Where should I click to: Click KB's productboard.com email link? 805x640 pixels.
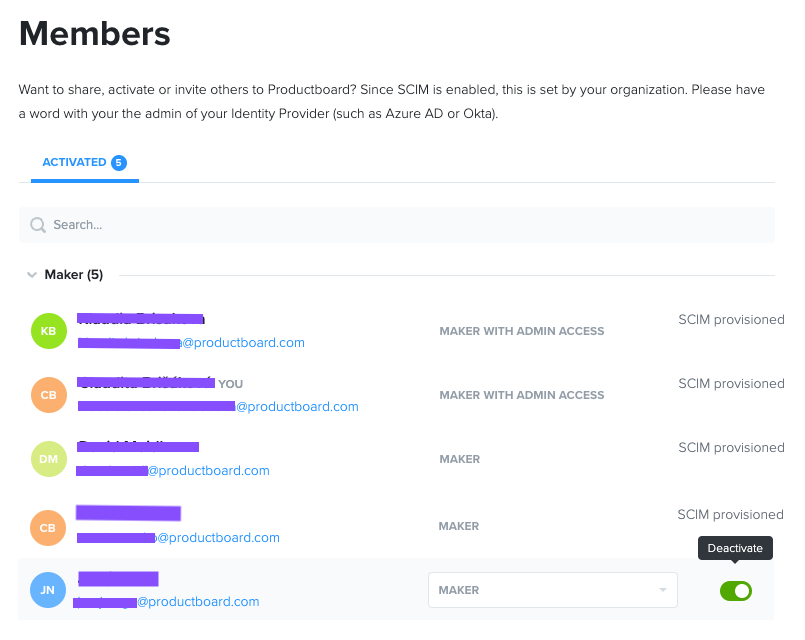191,343
